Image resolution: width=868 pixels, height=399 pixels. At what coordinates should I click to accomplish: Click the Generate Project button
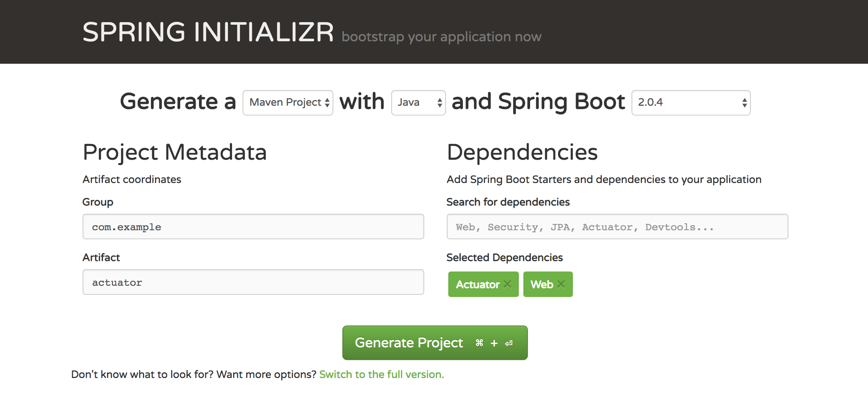point(409,343)
